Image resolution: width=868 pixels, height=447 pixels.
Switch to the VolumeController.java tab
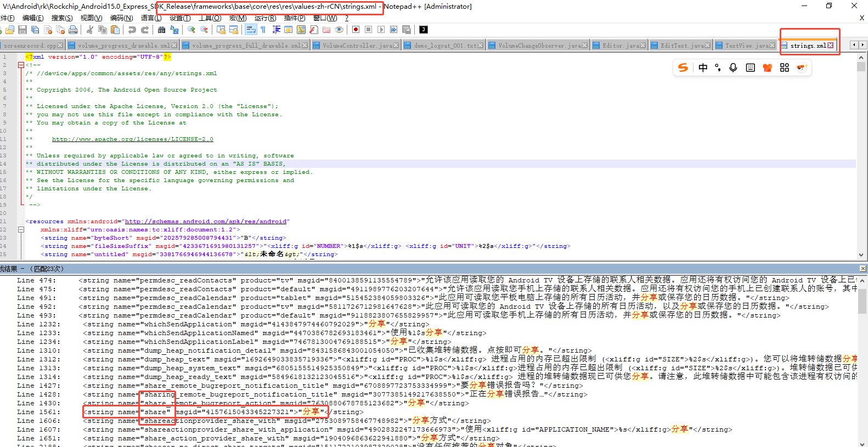356,46
